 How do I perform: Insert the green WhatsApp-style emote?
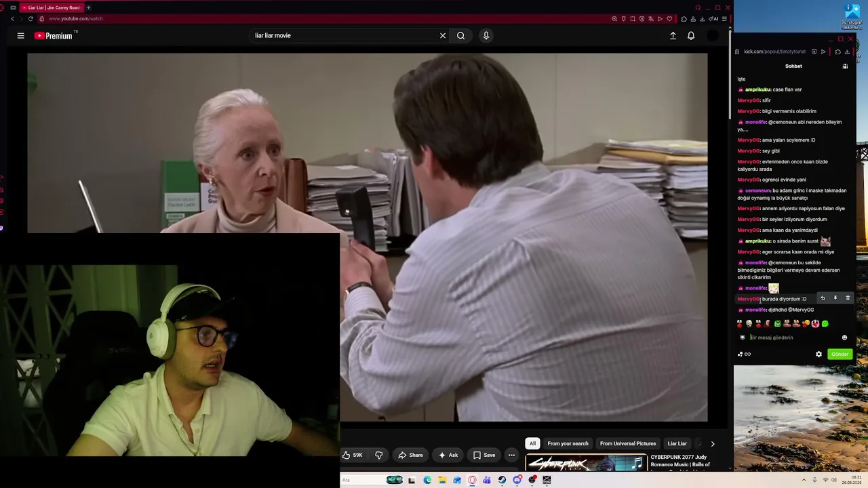coord(825,324)
